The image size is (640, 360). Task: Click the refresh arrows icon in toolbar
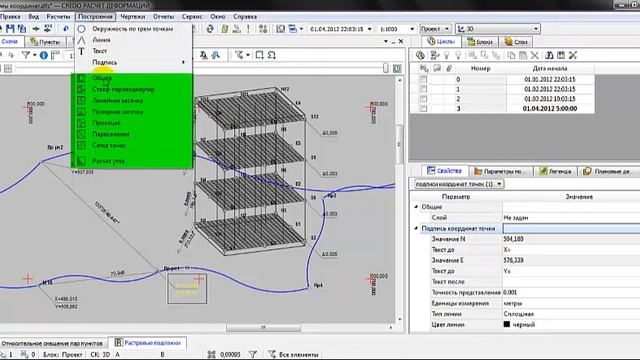pos(210,29)
